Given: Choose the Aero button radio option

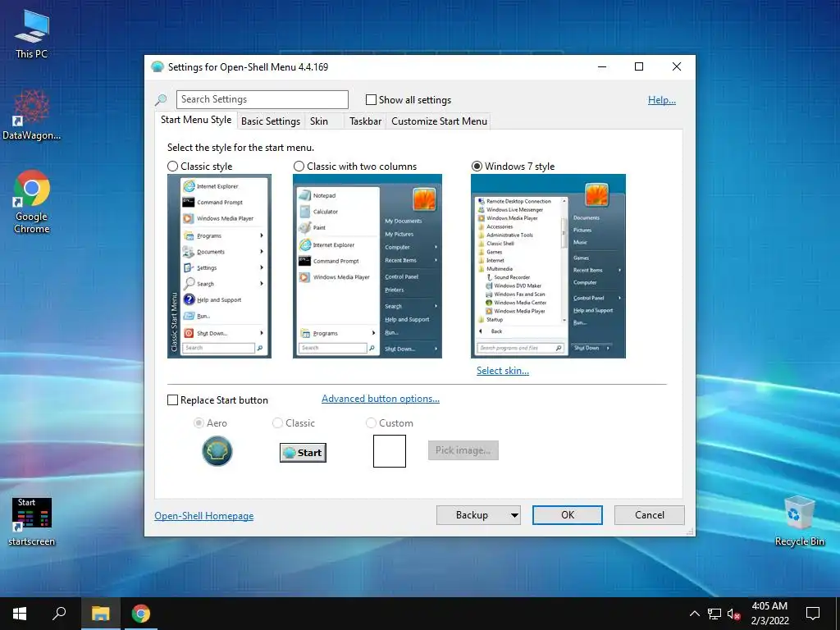Looking at the screenshot, I should pos(199,423).
